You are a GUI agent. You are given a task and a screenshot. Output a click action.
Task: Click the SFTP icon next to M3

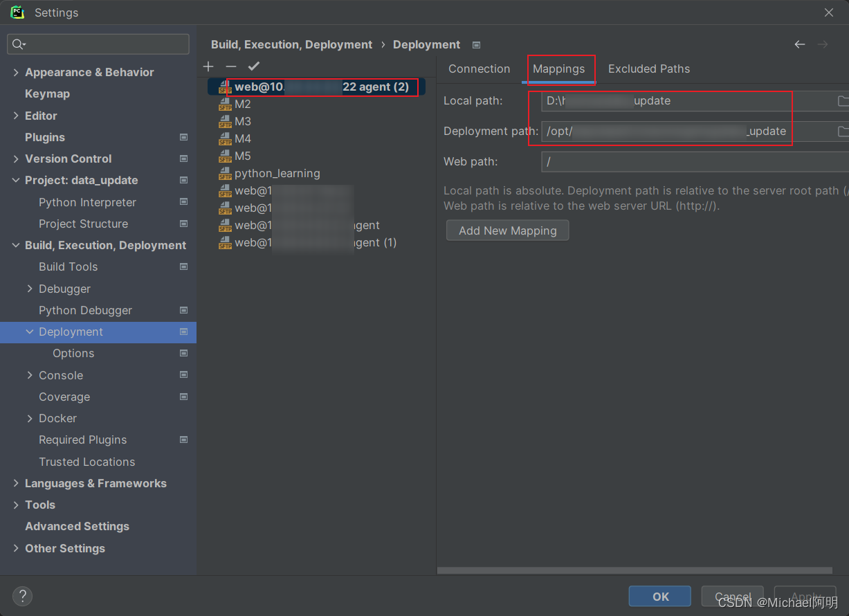[x=225, y=121]
